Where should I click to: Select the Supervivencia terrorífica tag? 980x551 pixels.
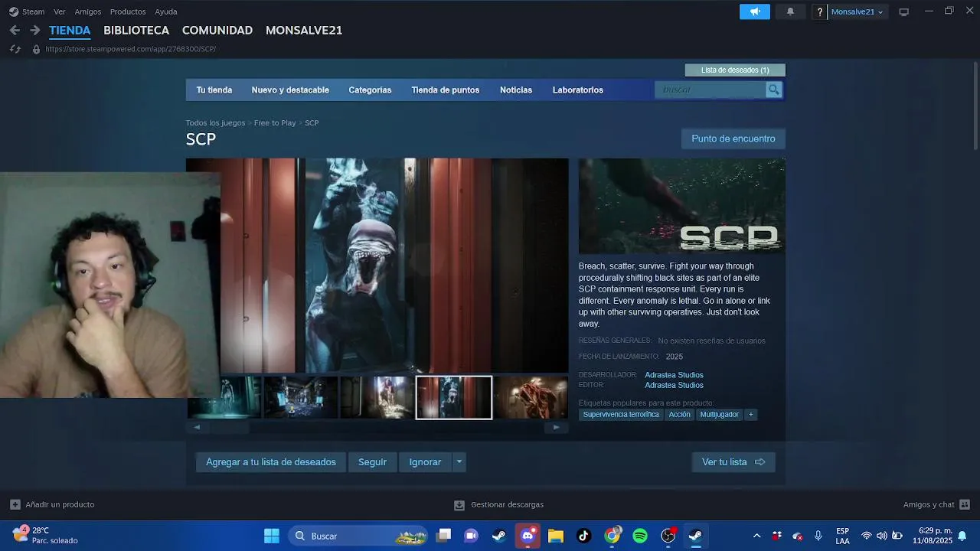click(x=621, y=415)
